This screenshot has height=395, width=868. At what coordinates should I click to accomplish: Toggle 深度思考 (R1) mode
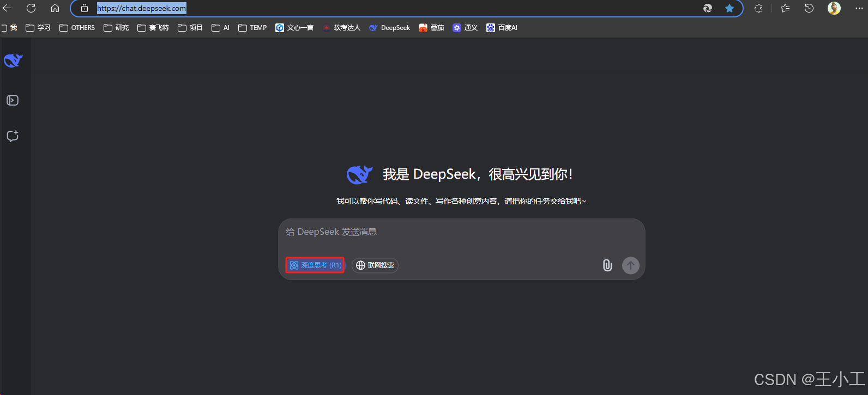tap(315, 265)
